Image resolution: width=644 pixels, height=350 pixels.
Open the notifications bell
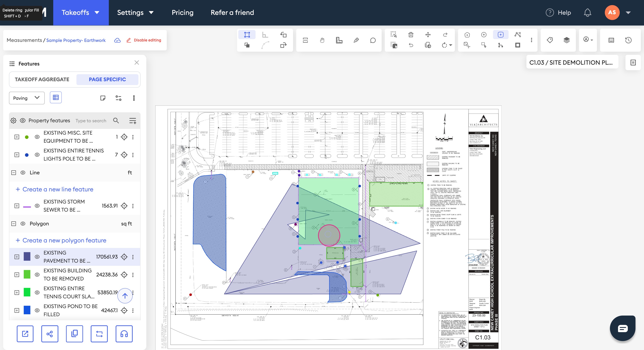[587, 13]
